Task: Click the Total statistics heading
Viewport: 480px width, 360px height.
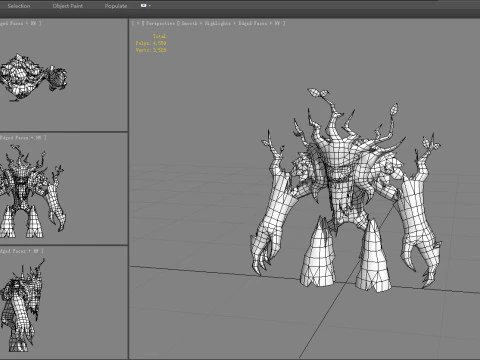Action: coord(160,36)
